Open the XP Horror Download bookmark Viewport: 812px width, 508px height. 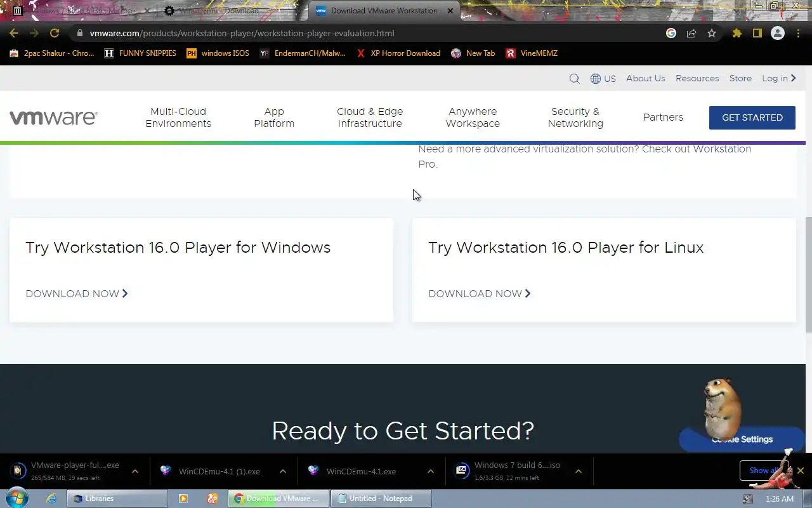coord(398,53)
